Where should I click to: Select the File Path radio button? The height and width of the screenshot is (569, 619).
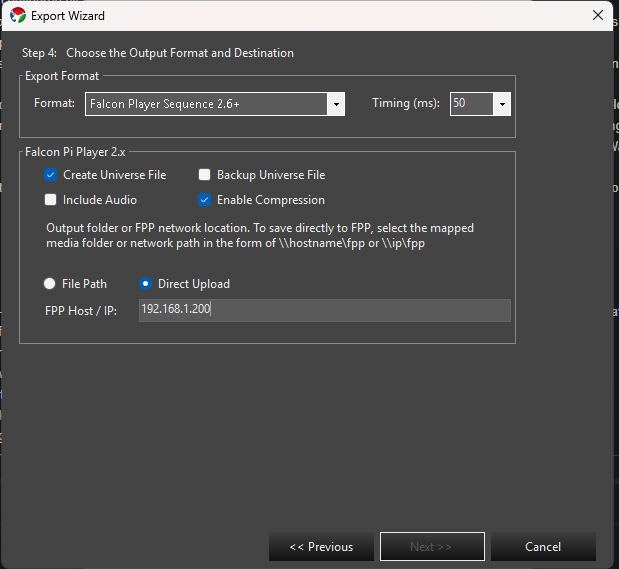(49, 284)
